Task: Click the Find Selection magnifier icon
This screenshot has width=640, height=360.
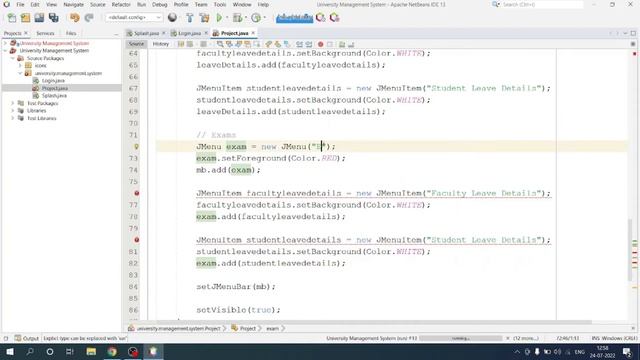Action: 220,44
